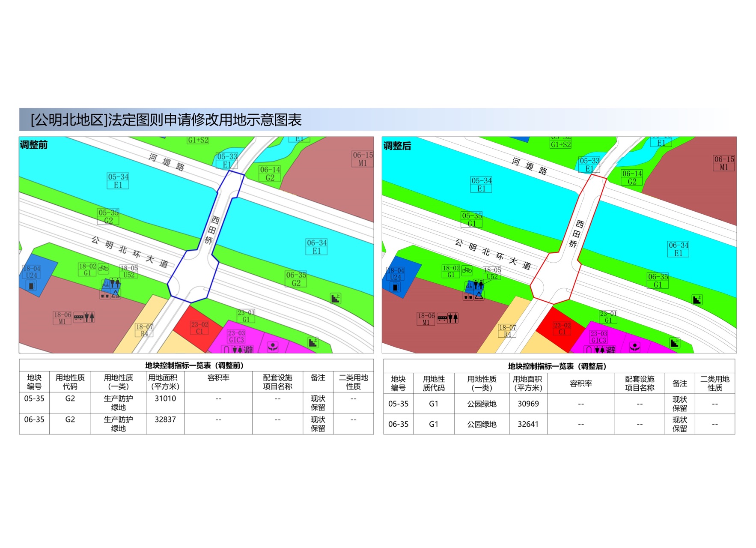Click the 06-15 M1 label in the 调整前 map

click(363, 159)
